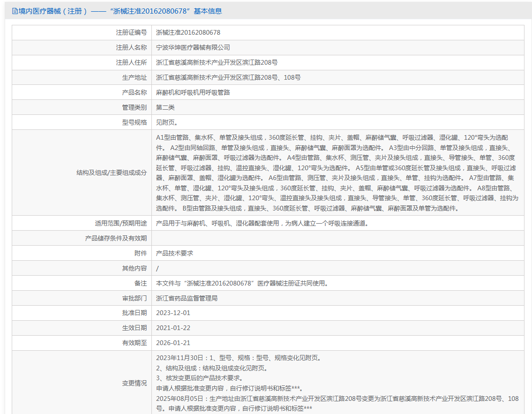Click the label 型号规格

tap(135, 122)
